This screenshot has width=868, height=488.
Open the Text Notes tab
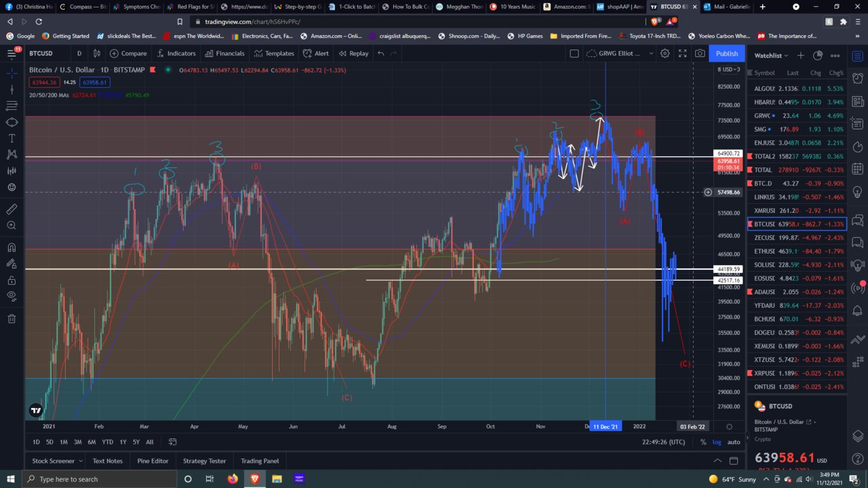click(x=107, y=461)
